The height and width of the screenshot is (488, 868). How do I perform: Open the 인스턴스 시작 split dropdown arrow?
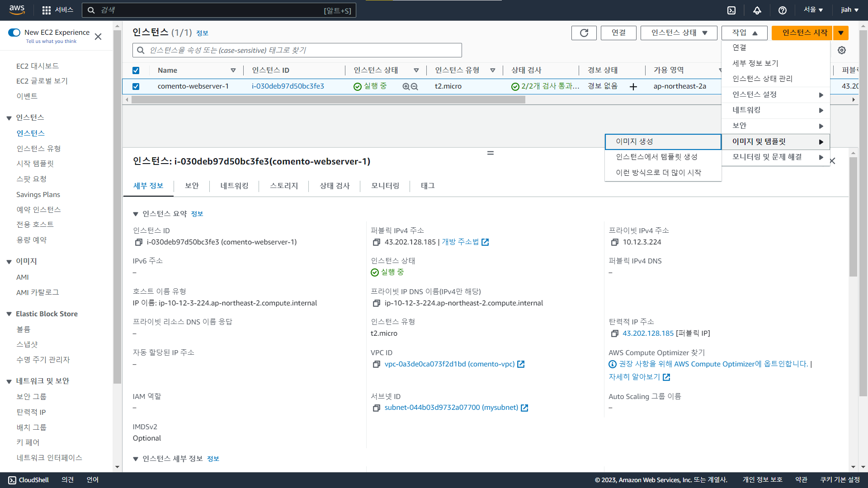click(x=841, y=33)
